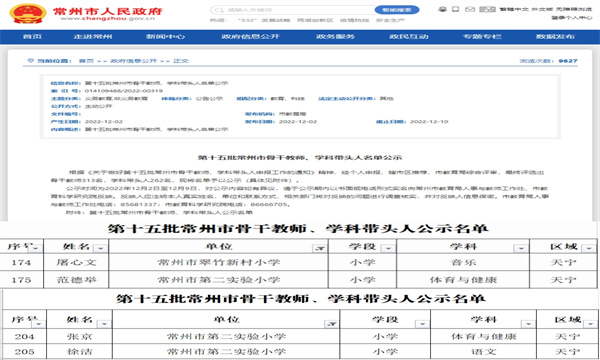This screenshot has width=600, height=360.
Task: Select serial number cell 205
Action: (24, 352)
